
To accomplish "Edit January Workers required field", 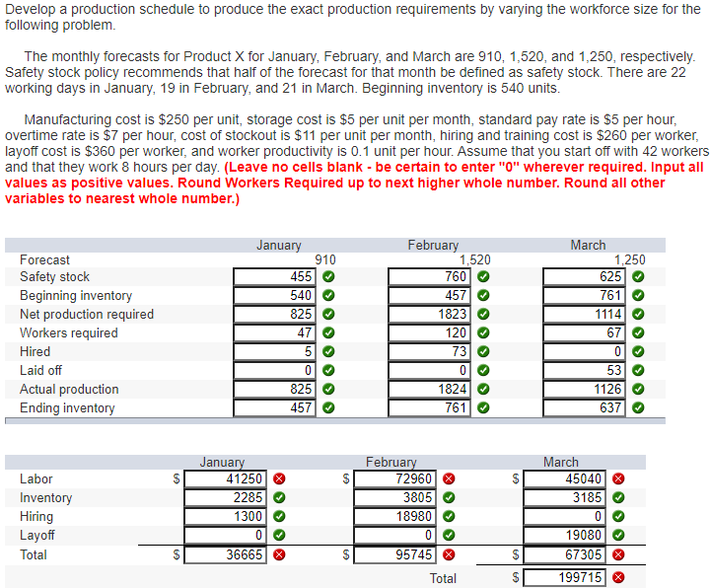I will (275, 332).
